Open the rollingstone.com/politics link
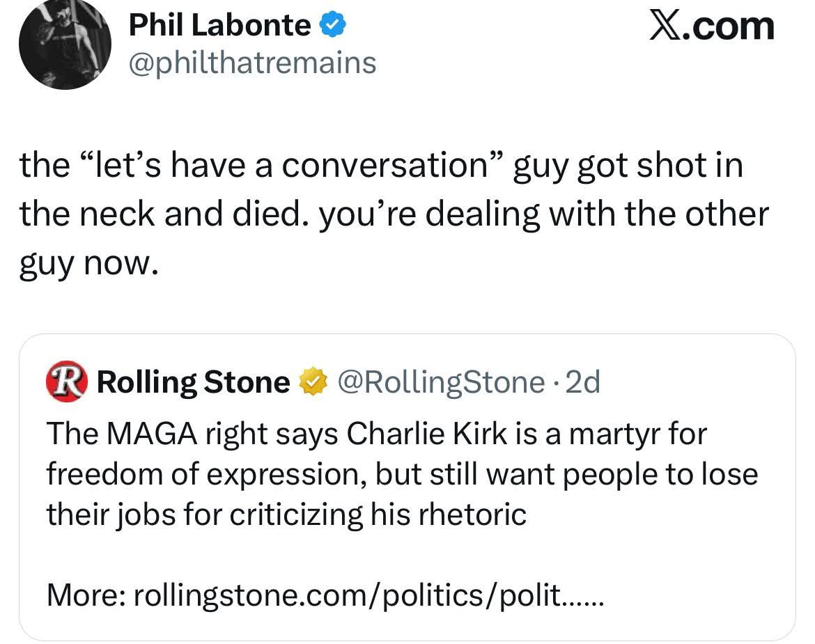The height and width of the screenshot is (644, 815). [368, 595]
